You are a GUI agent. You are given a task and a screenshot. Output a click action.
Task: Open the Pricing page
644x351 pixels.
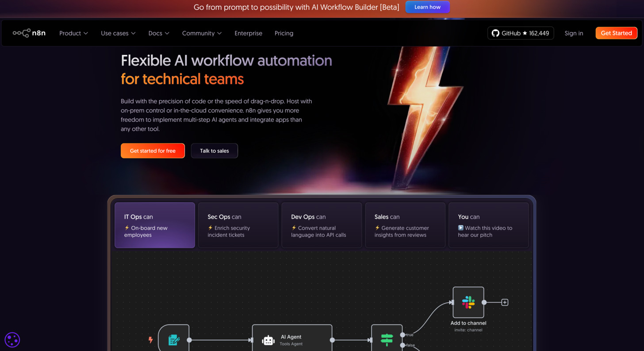click(x=284, y=33)
